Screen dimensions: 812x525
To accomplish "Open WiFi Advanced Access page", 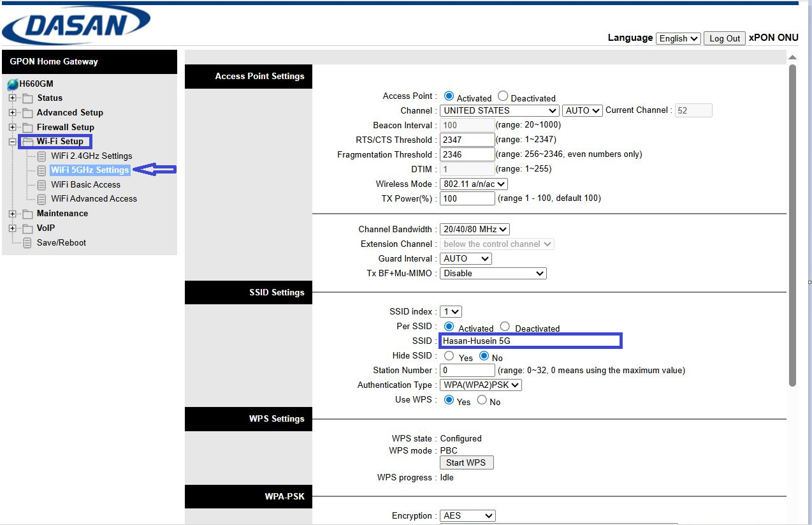I will pos(94,198).
